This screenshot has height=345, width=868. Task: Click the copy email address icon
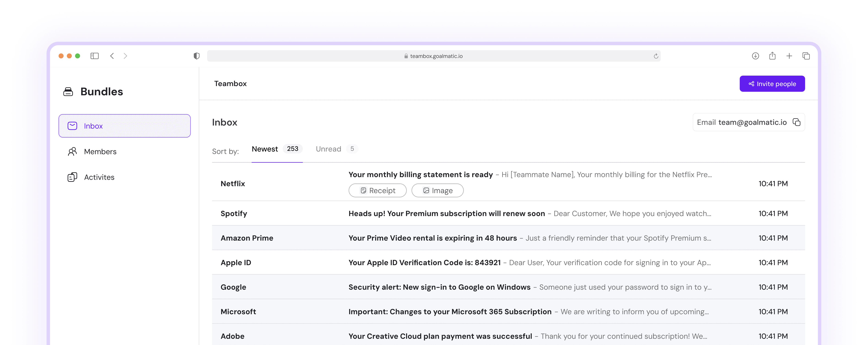click(796, 122)
